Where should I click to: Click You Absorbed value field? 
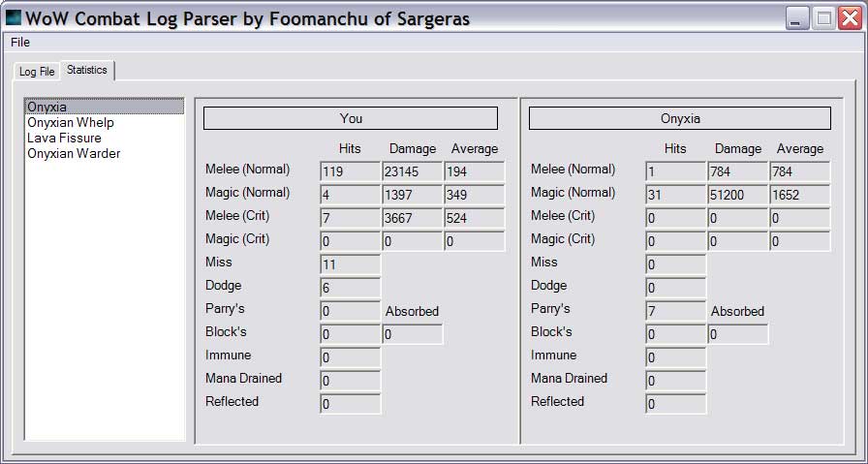point(413,334)
